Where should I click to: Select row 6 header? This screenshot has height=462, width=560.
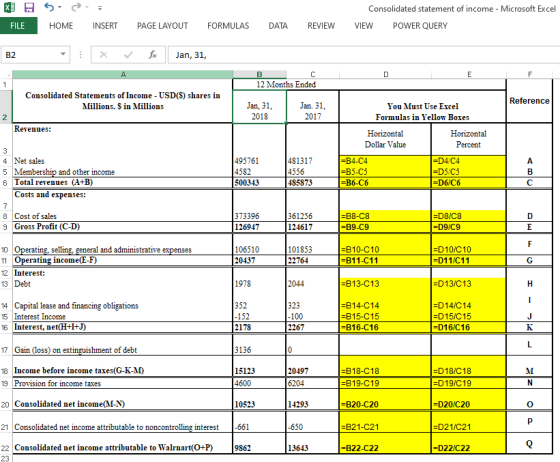pyautogui.click(x=6, y=183)
